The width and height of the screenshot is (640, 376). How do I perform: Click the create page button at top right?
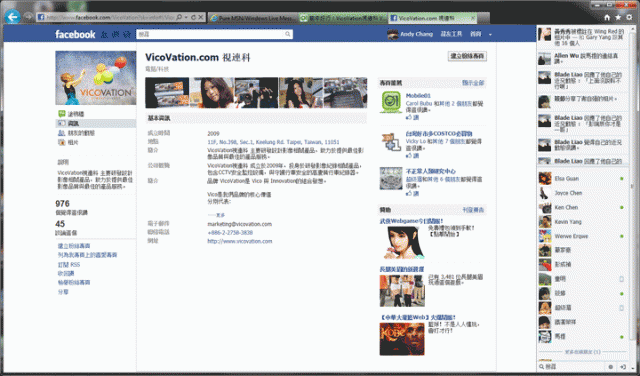pos(467,56)
